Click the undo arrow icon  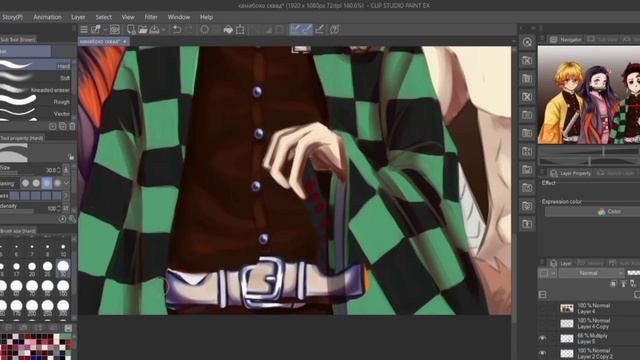[x=177, y=29]
